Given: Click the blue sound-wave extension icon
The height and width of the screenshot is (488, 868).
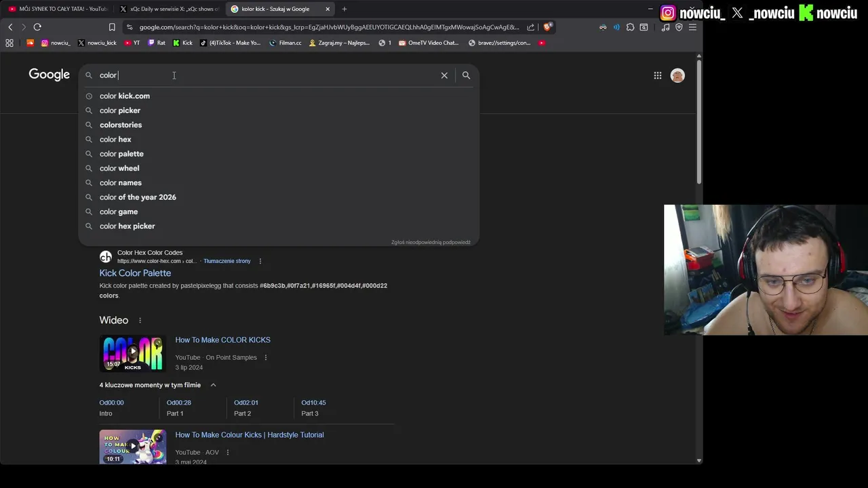Looking at the screenshot, I should click(616, 27).
